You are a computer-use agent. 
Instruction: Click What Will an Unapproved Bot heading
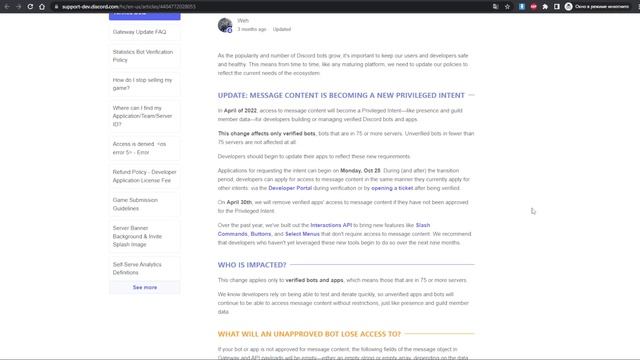click(309, 334)
